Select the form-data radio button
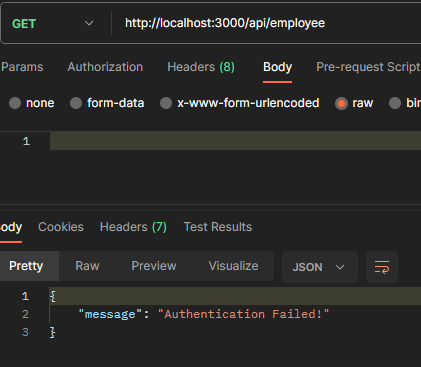The image size is (421, 367). point(76,103)
